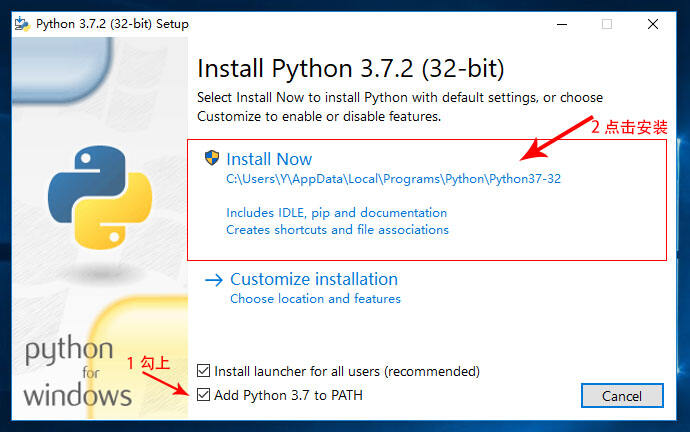Click the blue arrow beside Customize installation

[213, 280]
